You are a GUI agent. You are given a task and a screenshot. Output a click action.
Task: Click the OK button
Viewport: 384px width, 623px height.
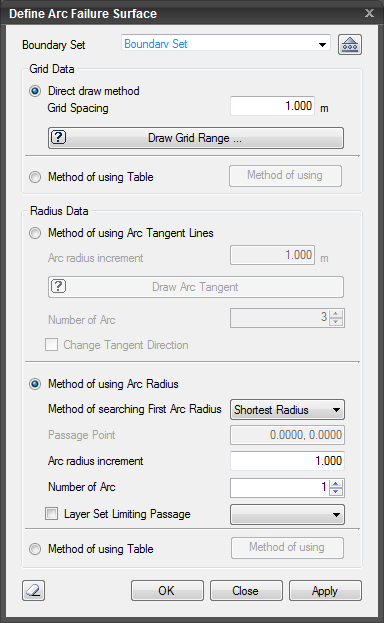pyautogui.click(x=167, y=590)
